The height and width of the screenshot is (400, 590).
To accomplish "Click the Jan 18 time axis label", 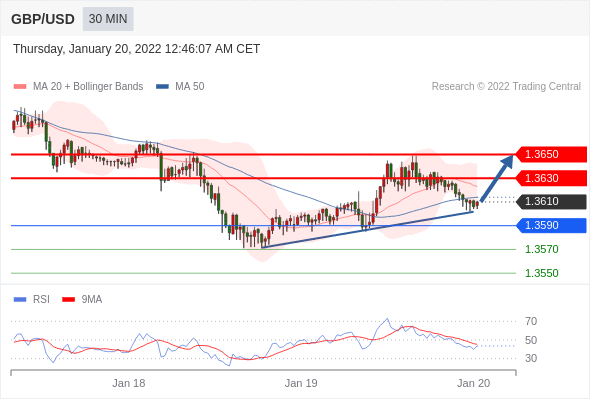I will click(129, 383).
